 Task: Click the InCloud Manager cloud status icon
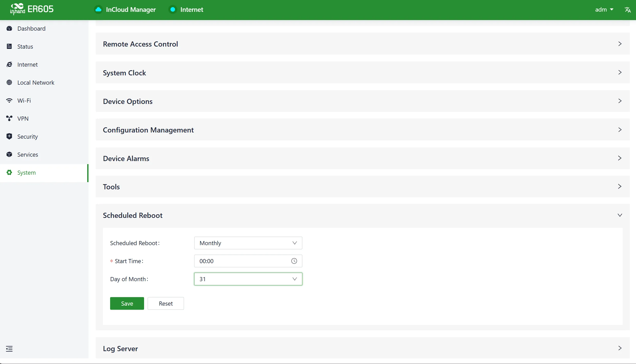click(98, 10)
